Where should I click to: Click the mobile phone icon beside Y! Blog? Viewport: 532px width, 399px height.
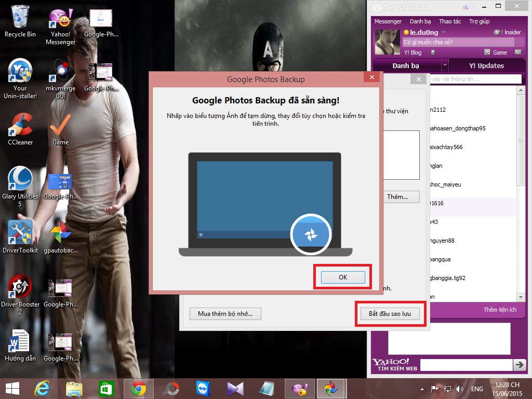tap(432, 52)
